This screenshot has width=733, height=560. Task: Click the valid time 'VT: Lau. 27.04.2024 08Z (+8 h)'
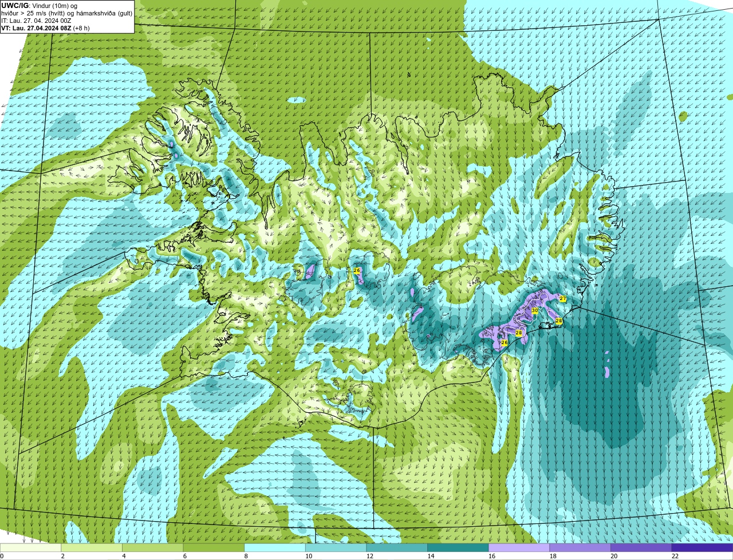(45, 28)
